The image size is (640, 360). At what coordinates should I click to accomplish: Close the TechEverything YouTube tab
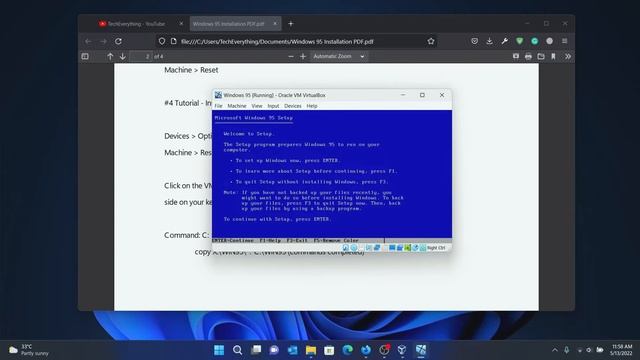tap(181, 24)
